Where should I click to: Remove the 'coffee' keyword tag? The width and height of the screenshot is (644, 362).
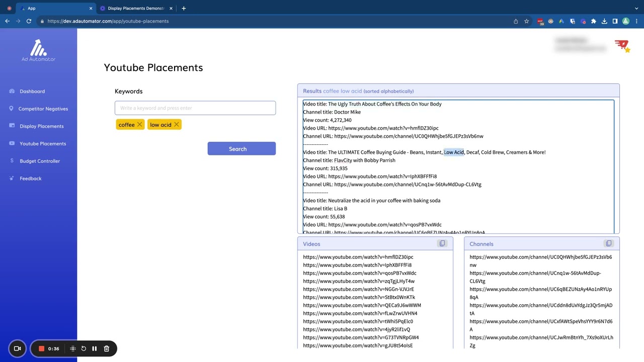point(140,125)
